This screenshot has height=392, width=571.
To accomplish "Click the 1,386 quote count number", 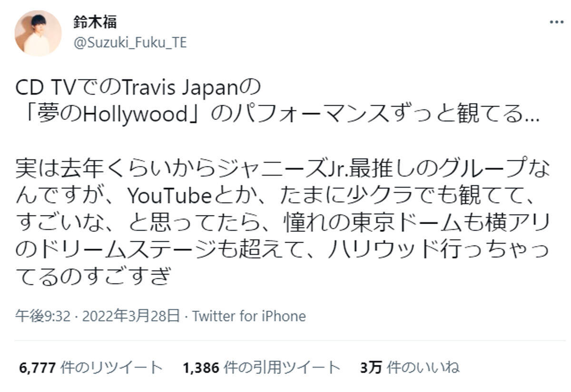I will pos(201,368).
